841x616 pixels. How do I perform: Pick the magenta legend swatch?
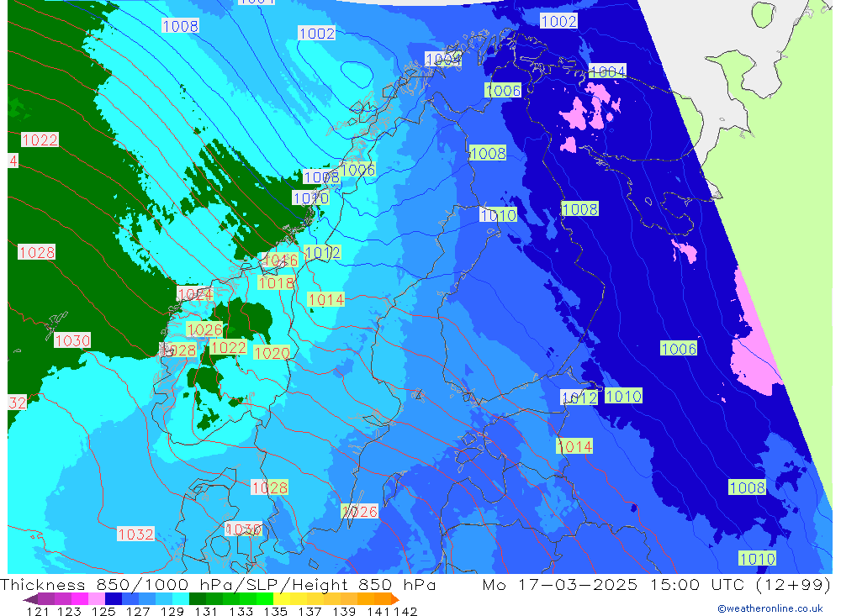[80, 599]
